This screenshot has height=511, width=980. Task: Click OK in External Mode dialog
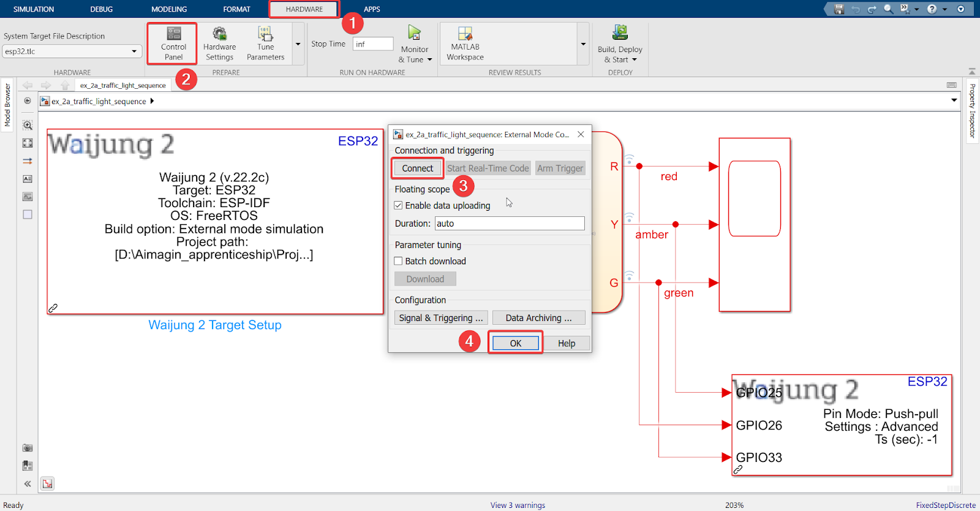point(516,343)
